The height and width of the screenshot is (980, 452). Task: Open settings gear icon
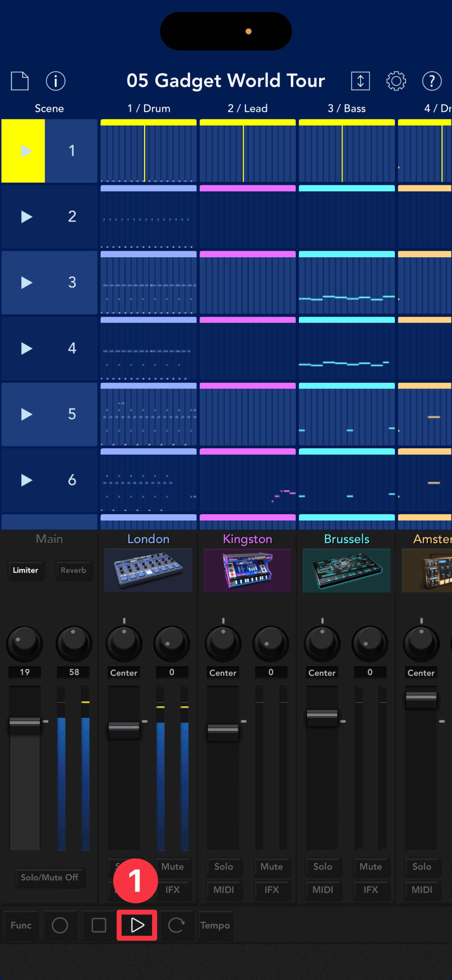click(396, 81)
